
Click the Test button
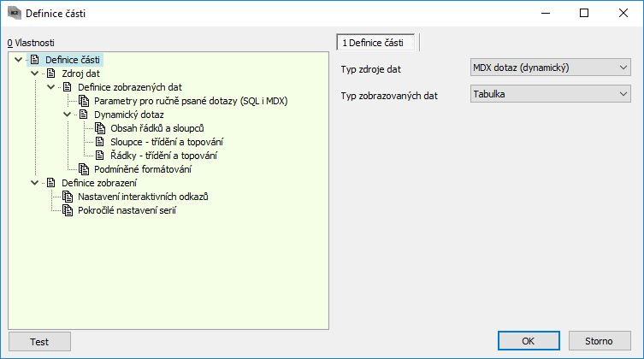coord(39,341)
